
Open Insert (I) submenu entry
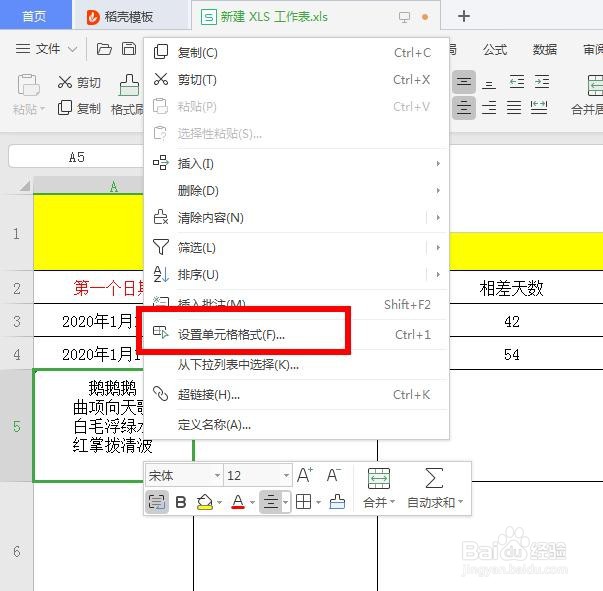pyautogui.click(x=296, y=163)
